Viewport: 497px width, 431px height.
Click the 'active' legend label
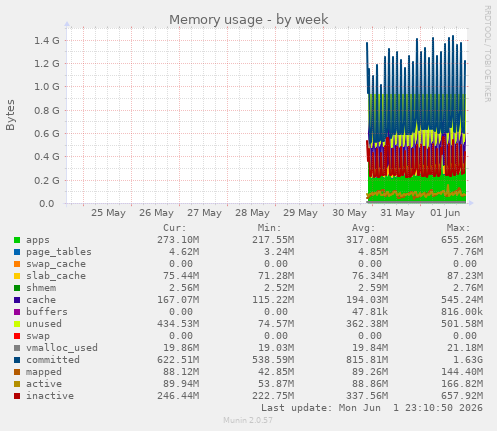tap(44, 384)
